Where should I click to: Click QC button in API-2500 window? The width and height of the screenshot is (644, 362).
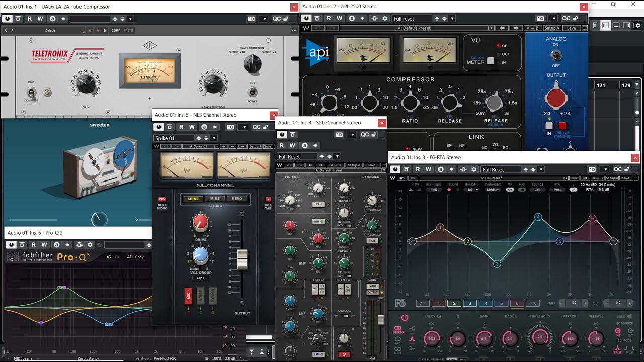[x=566, y=18]
